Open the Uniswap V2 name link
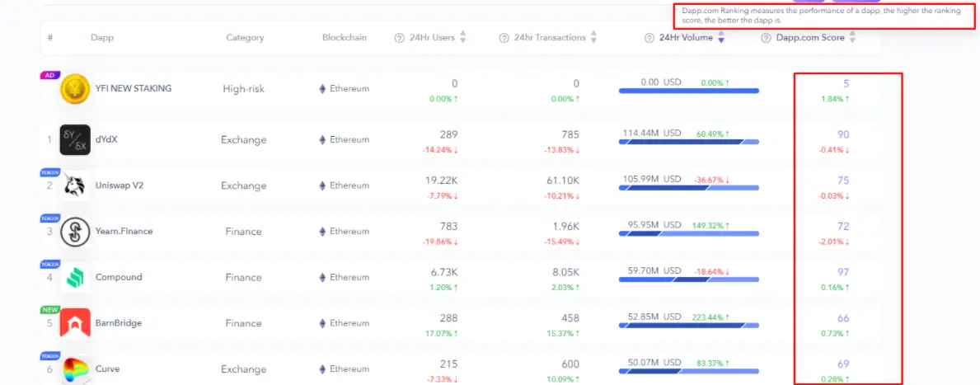 (120, 185)
